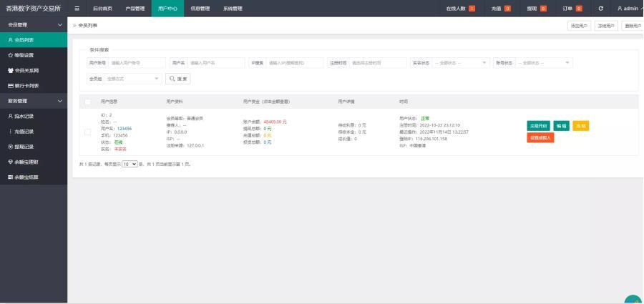This screenshot has width=644, height=304.
Task: Click the 用户资料 column header
Action: click(175, 102)
